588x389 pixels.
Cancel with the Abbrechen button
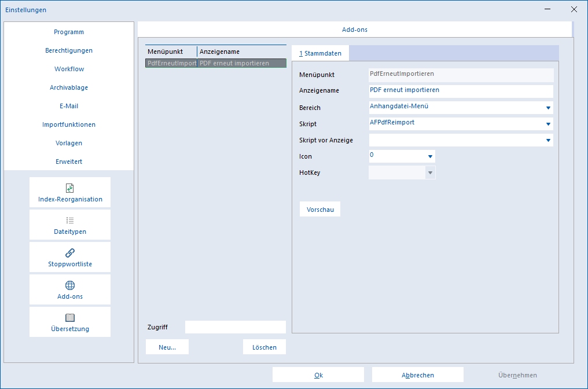click(x=418, y=375)
